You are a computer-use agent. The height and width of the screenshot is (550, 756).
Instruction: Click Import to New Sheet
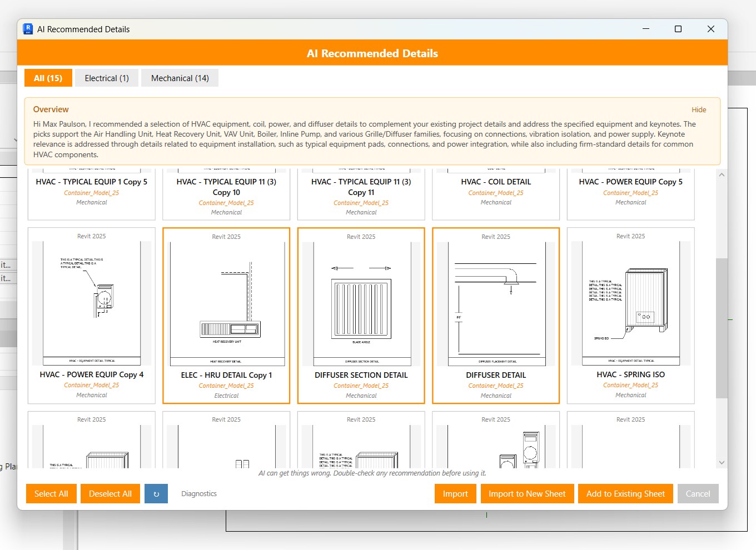(x=527, y=494)
